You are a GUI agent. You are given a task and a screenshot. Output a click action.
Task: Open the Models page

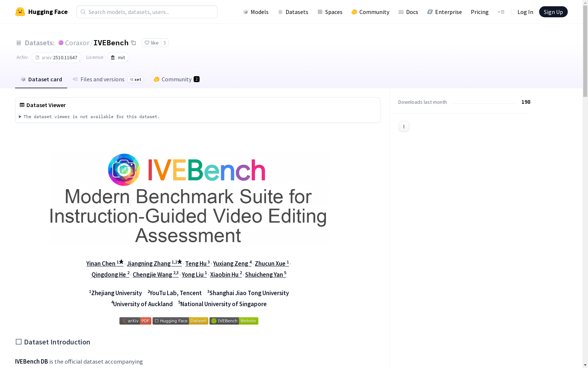(x=256, y=12)
